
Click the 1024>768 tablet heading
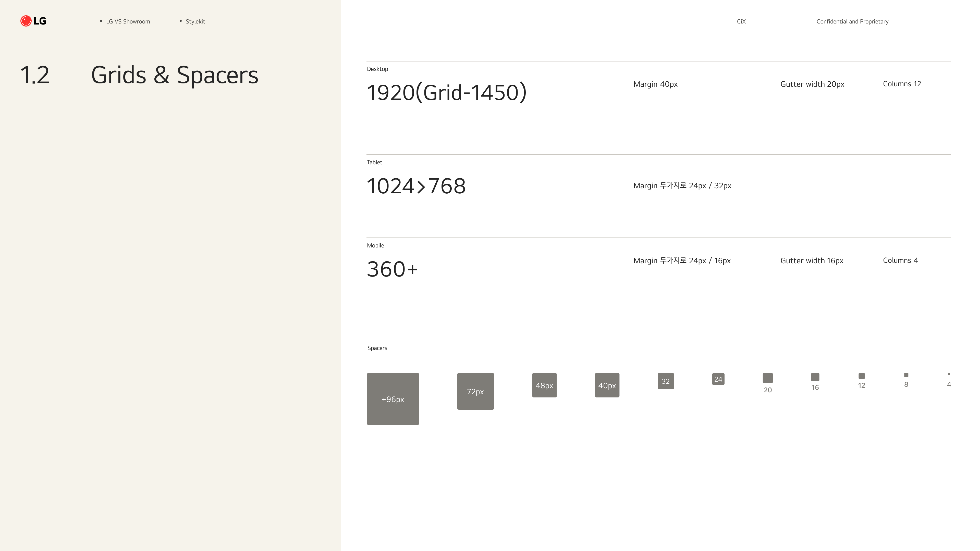[x=416, y=186]
